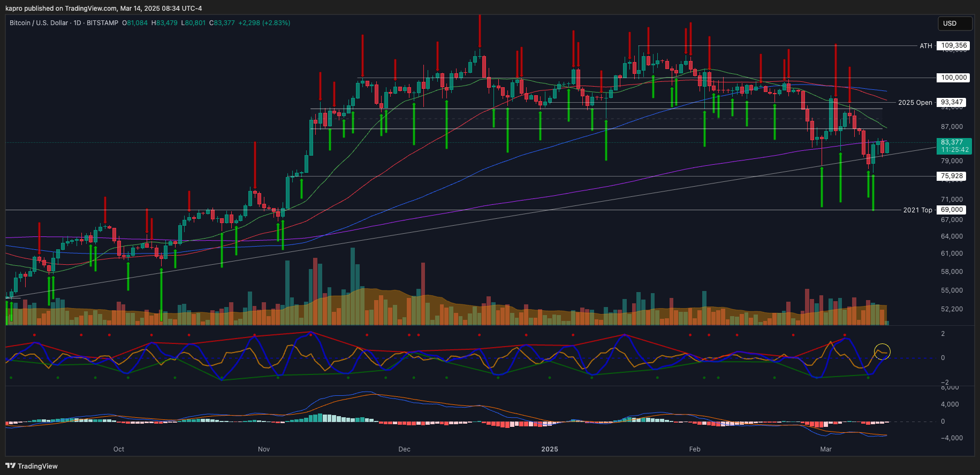Click the Nov label on time axis
The width and height of the screenshot is (980, 475).
[264, 449]
